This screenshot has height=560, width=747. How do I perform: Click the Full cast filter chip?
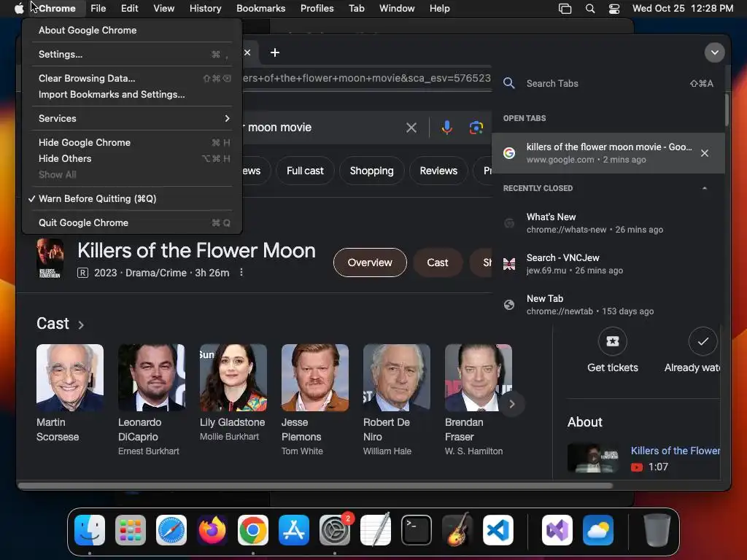click(305, 171)
